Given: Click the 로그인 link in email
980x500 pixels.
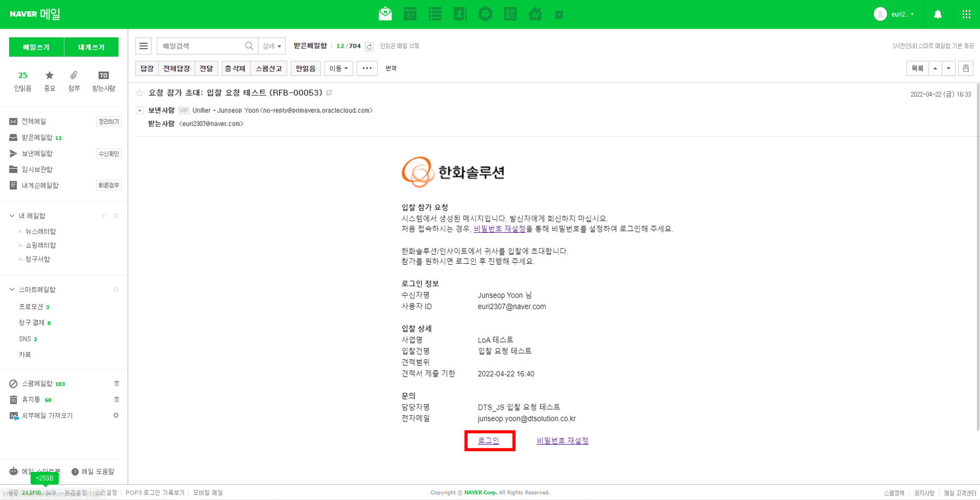Looking at the screenshot, I should point(488,441).
